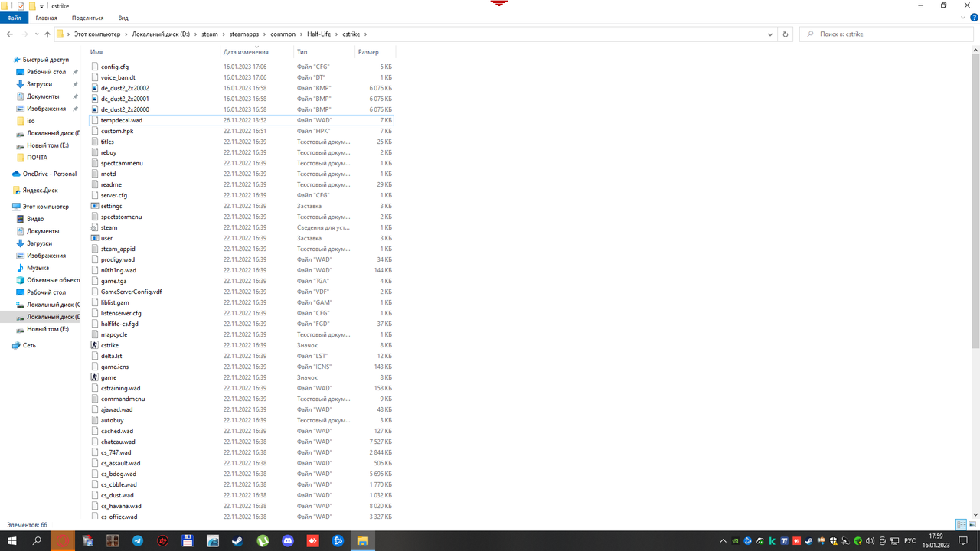The width and height of the screenshot is (980, 551).
Task: Focus the search box Поиск в: cstrike
Action: [x=887, y=34]
